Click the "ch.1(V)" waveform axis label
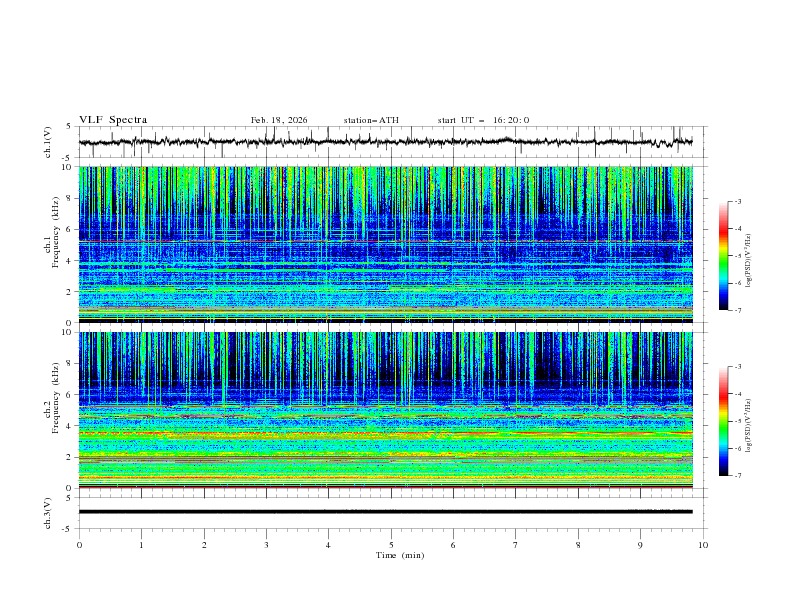 pos(48,142)
